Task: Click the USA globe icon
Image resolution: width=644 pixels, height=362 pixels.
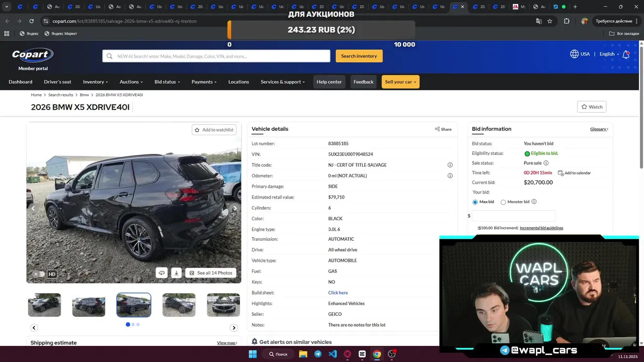Action: [574, 54]
